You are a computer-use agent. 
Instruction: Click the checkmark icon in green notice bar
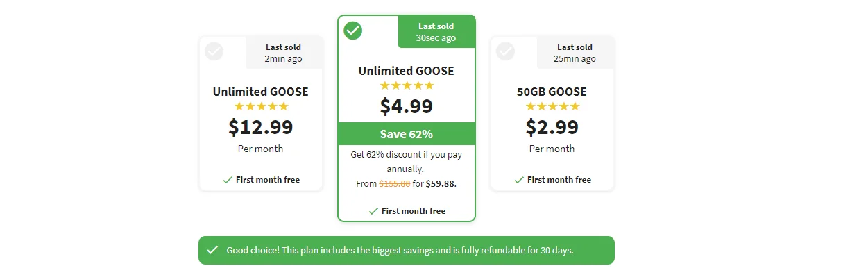212,250
